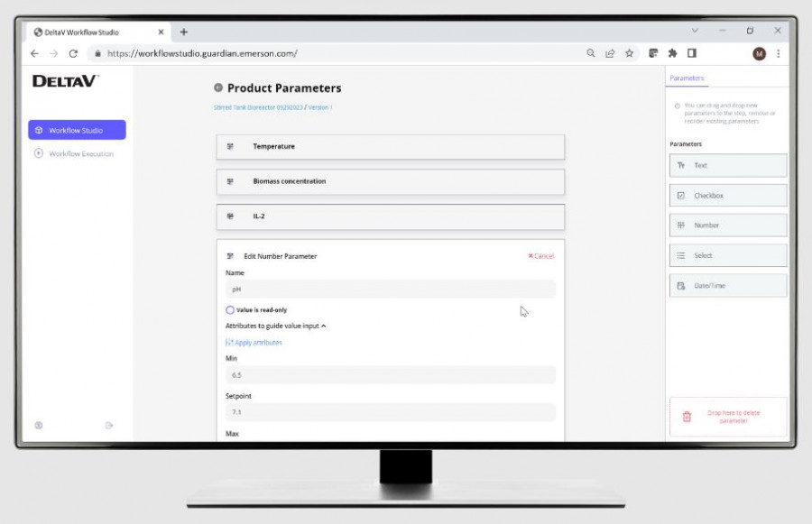Select the Number parameter type
The image size is (812, 524).
[x=728, y=225]
